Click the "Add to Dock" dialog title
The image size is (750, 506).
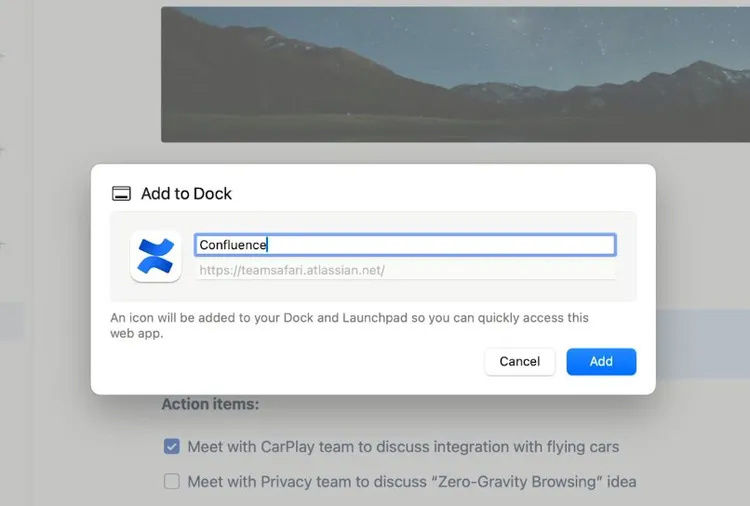[186, 194]
